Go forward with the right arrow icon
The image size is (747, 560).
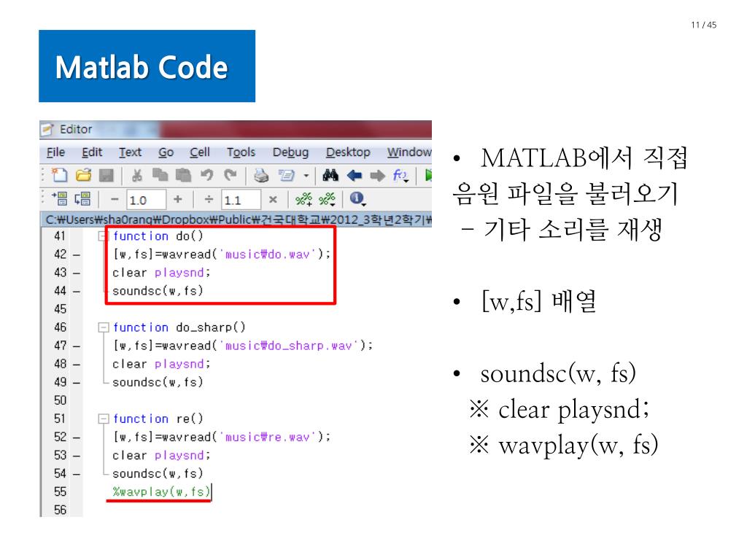[377, 176]
